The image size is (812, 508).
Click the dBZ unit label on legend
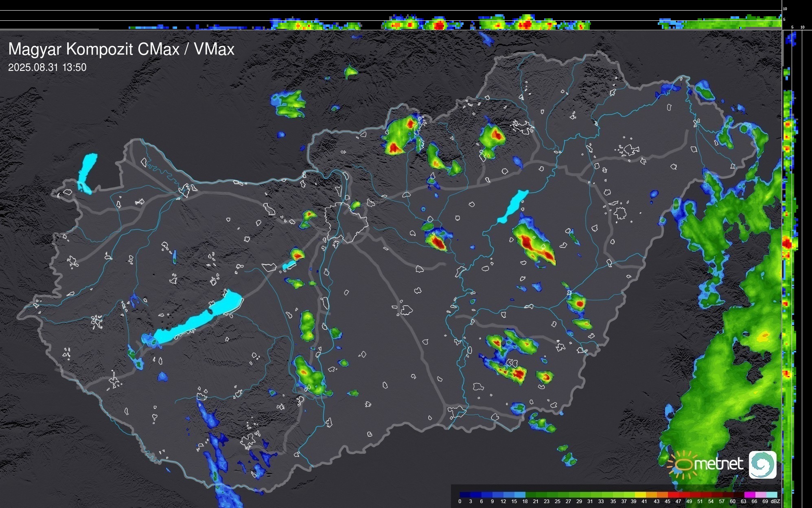click(x=775, y=501)
